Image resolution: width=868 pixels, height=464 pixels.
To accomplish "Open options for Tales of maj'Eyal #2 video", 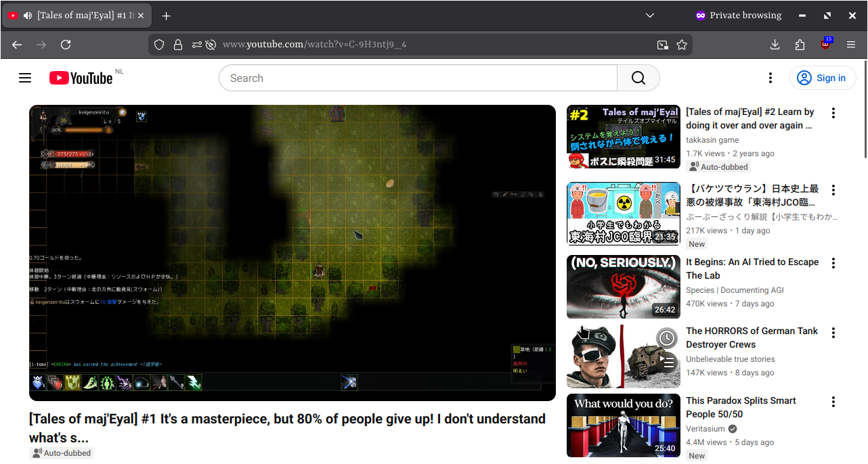I will pos(833,113).
